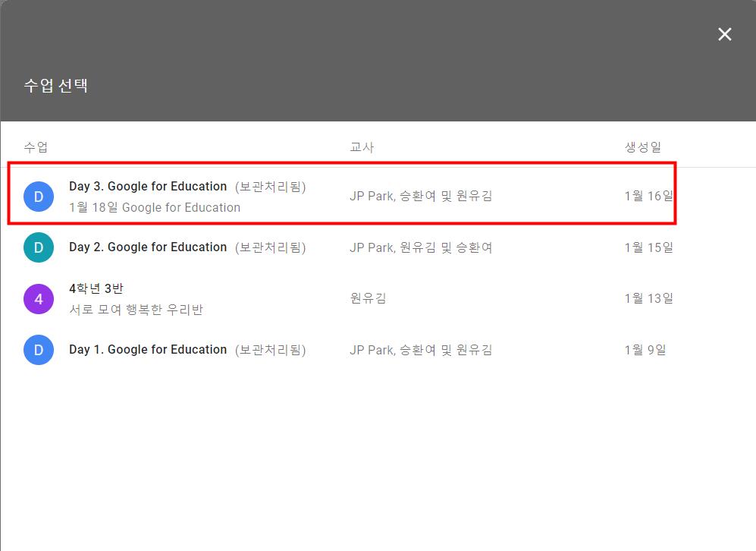Select class Day 2. Google for Education
The image size is (756, 551).
click(148, 247)
